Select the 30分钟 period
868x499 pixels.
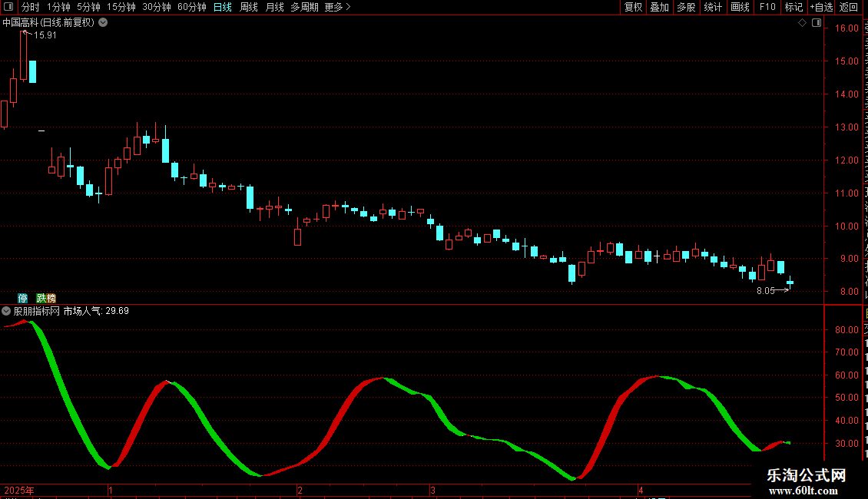157,7
